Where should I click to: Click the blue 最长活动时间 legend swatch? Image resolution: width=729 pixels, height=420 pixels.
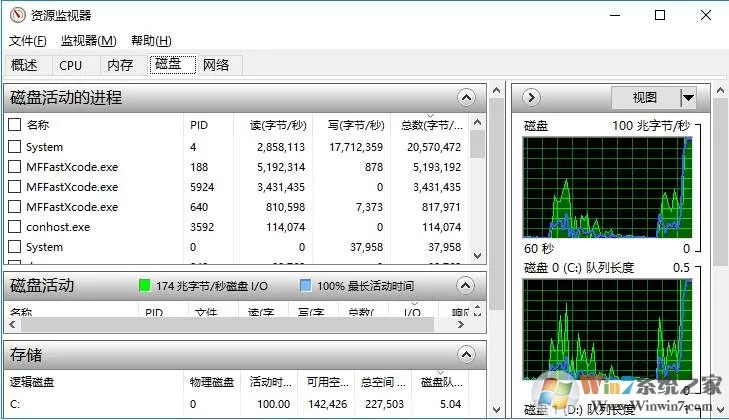[x=305, y=286]
